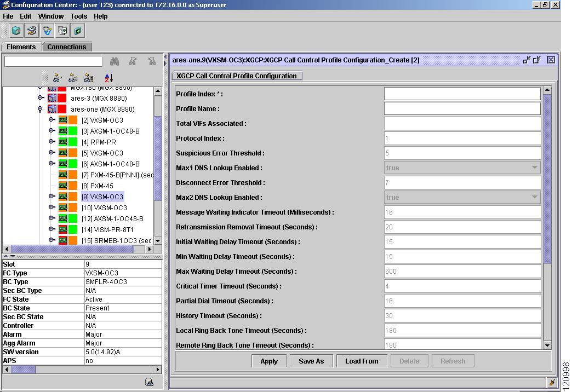Click the stacked documents toolbar icon

(x=62, y=31)
